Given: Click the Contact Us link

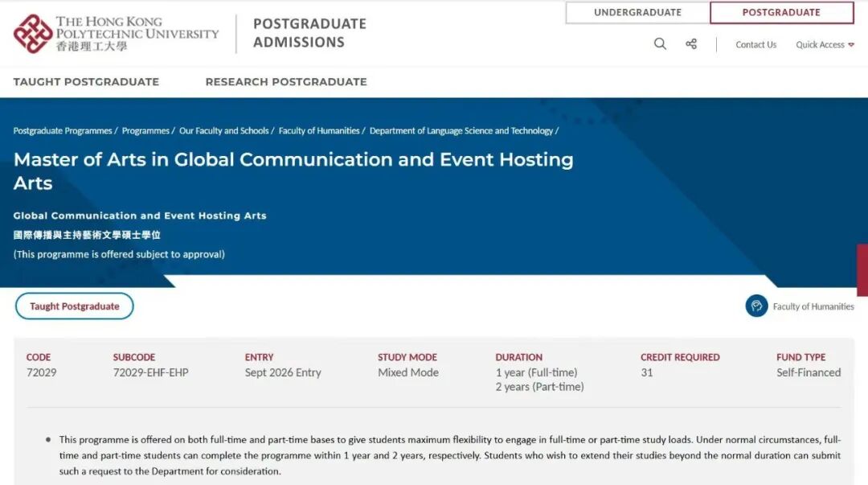Looking at the screenshot, I should tap(755, 45).
